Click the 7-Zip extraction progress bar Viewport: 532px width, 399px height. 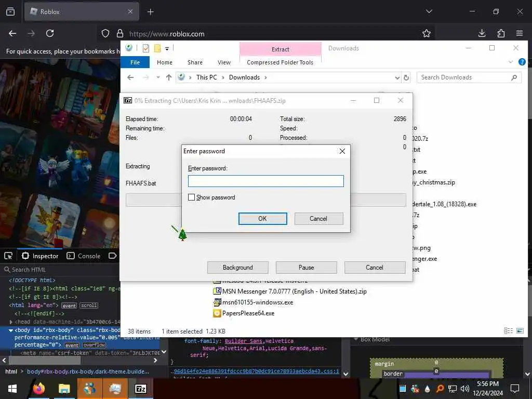click(265, 200)
